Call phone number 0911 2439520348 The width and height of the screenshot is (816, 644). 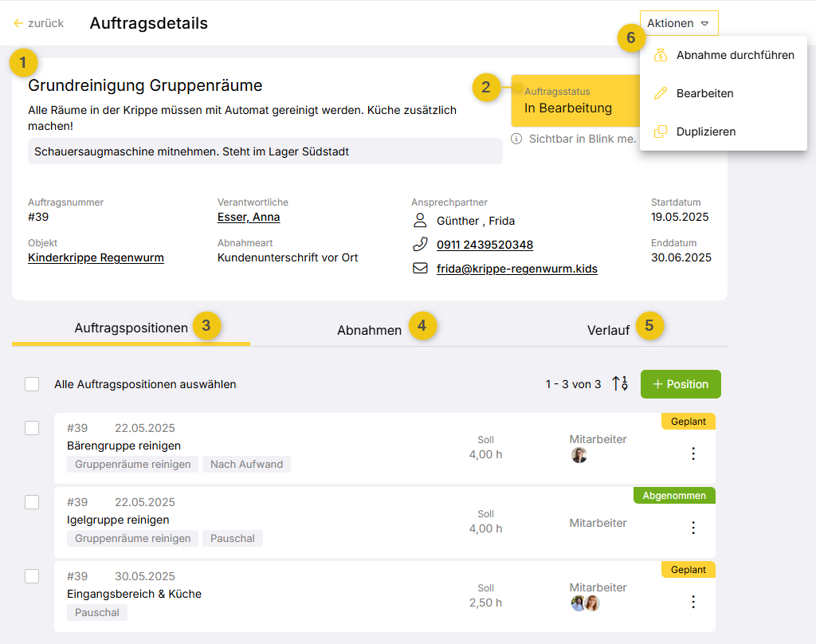[x=484, y=245]
